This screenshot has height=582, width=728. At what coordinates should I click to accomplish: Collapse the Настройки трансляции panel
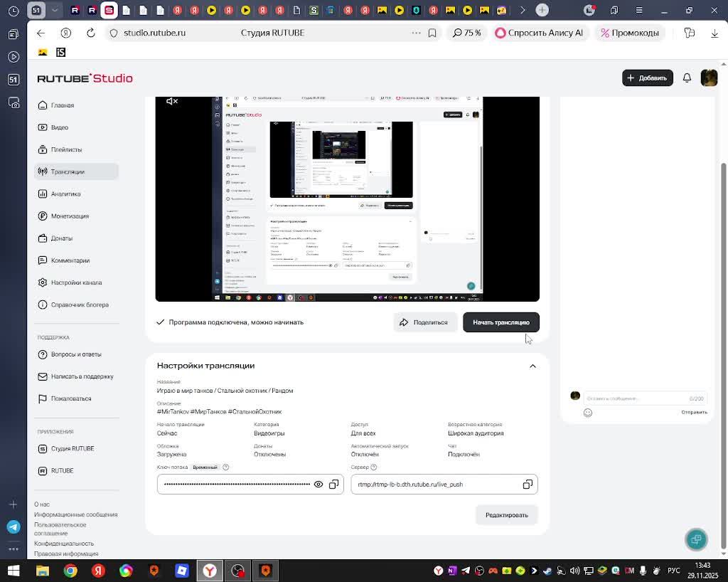click(532, 366)
